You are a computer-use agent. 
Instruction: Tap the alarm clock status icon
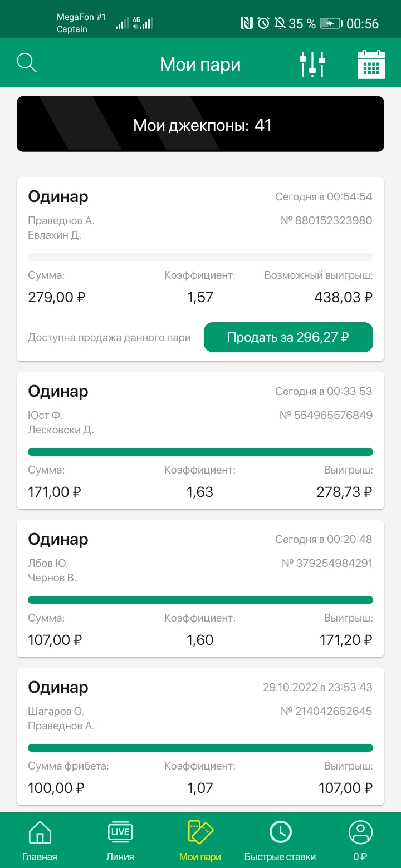coord(263,23)
